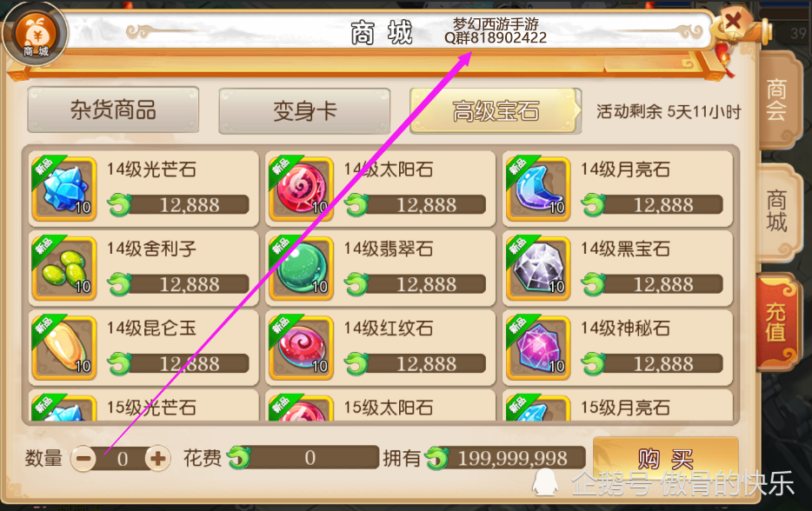Switch to the 杂货商品 tab
The width and height of the screenshot is (812, 511).
point(113,110)
